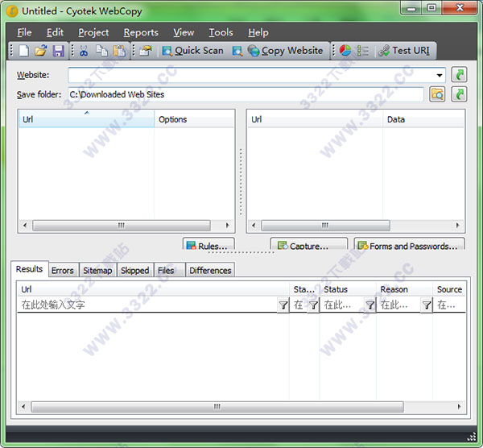Click the green arrow beside the Website field
This screenshot has width=483, height=448.
point(459,75)
